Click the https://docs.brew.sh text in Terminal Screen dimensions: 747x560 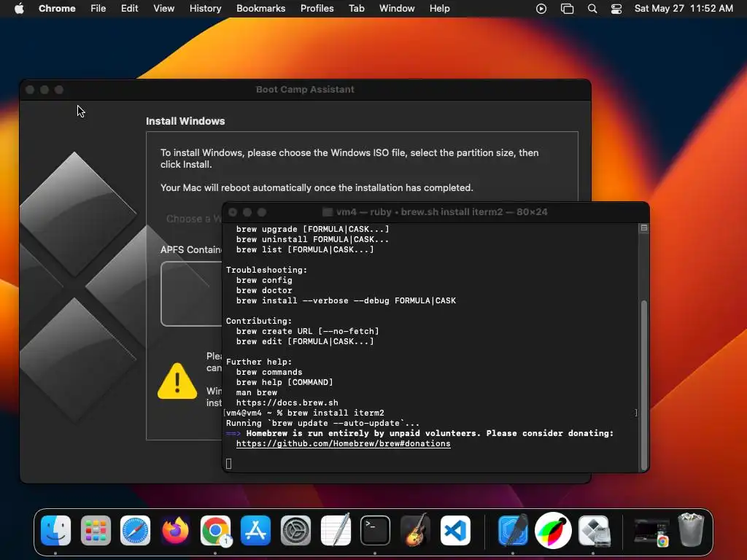(287, 402)
